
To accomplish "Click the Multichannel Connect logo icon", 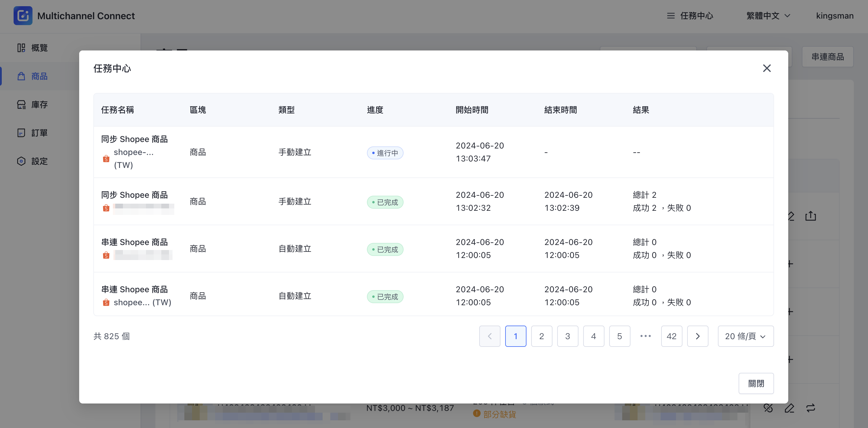I will coord(23,15).
